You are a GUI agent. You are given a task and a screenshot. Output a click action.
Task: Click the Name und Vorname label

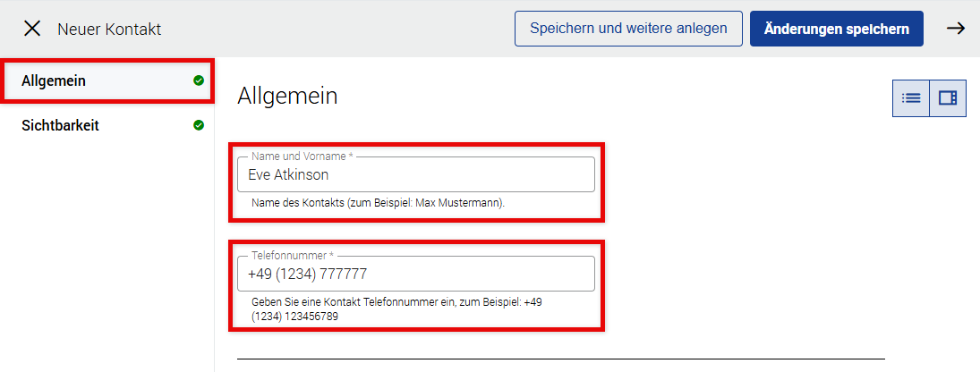pyautogui.click(x=298, y=156)
